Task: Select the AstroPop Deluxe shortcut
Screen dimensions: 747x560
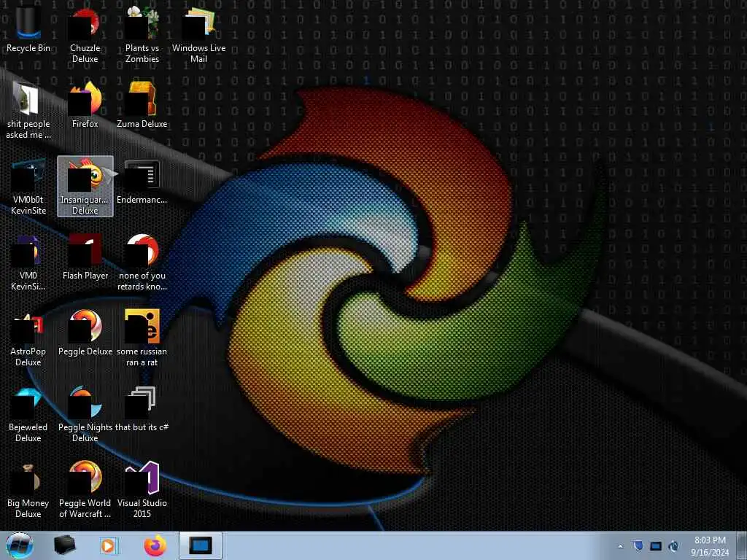Action: (28, 338)
